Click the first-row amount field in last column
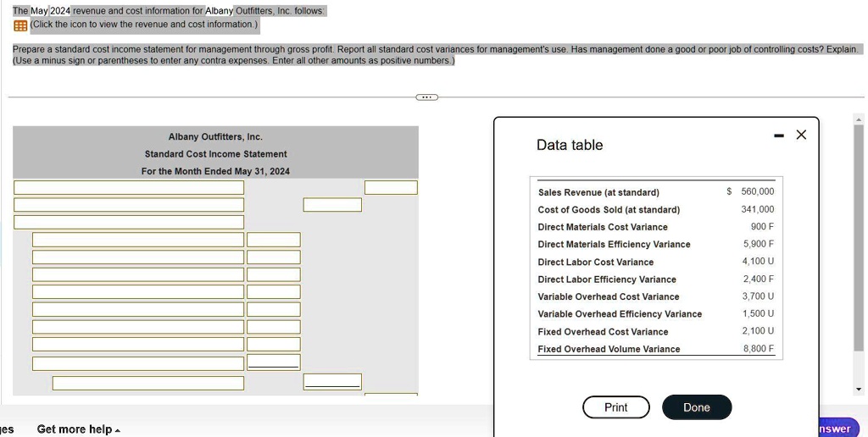 391,187
